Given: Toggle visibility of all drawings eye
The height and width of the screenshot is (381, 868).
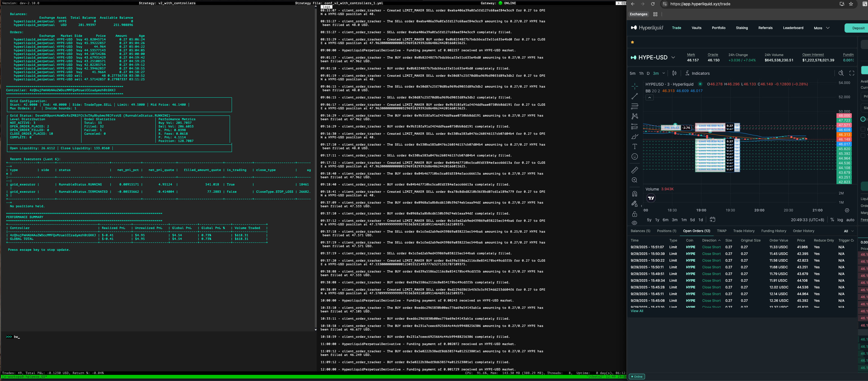Looking at the screenshot, I should tap(634, 223).
